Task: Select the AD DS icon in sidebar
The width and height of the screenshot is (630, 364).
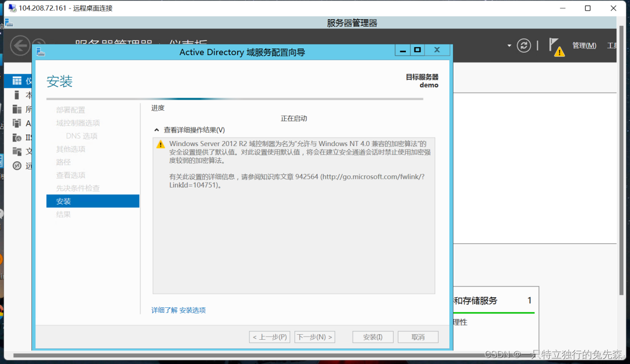Action: click(x=17, y=123)
